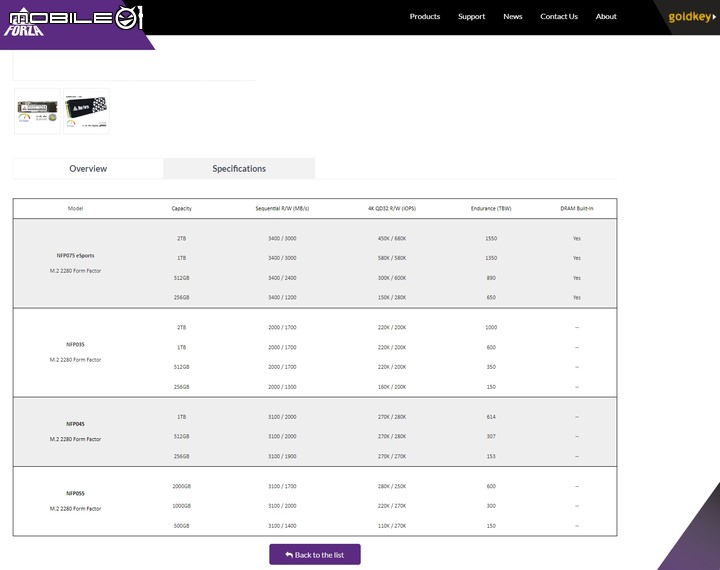Select the first SSD product thumbnail

click(37, 111)
